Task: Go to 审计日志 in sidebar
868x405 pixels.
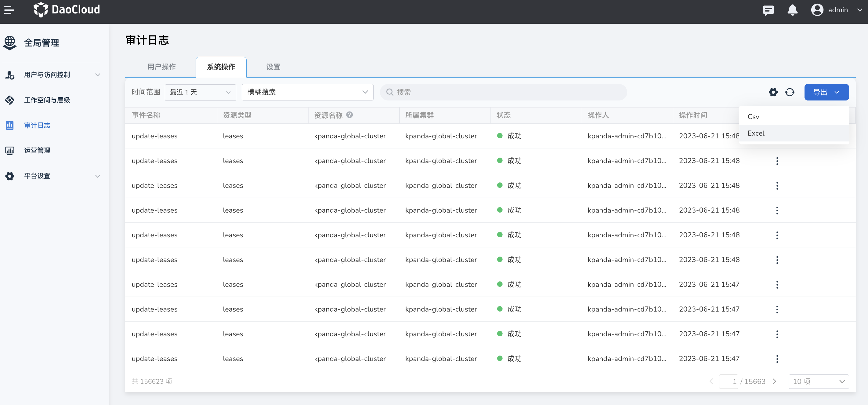Action: [x=37, y=126]
